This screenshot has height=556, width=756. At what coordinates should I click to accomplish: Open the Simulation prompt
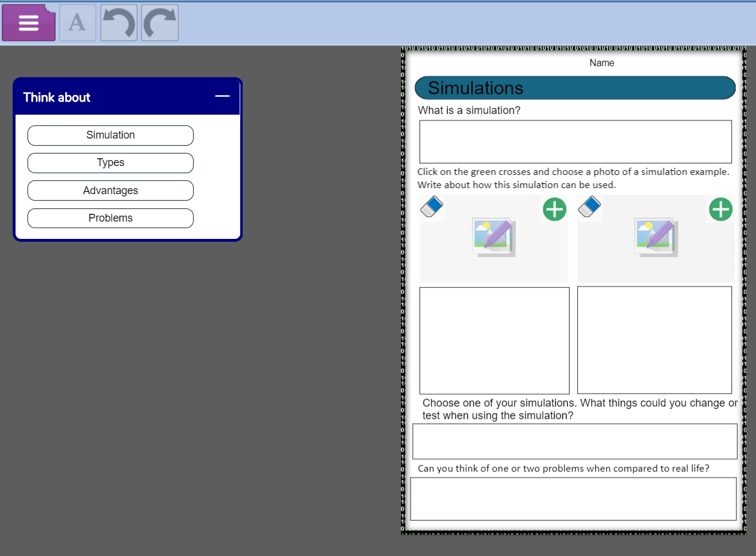[x=111, y=136]
